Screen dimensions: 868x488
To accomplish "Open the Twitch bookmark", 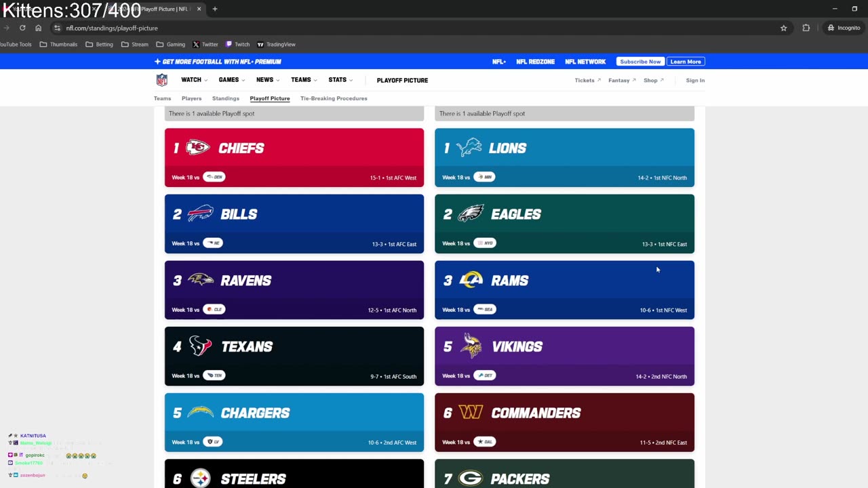I will pyautogui.click(x=237, y=44).
